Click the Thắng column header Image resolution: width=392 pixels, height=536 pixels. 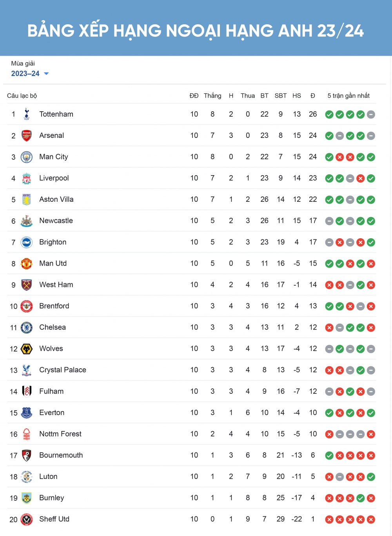(x=212, y=96)
